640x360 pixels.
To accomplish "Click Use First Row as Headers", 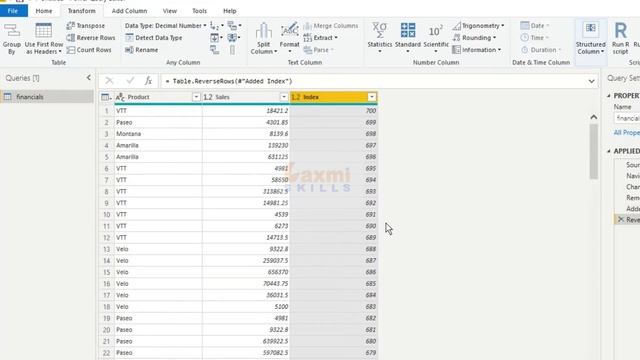I will 44,39.
